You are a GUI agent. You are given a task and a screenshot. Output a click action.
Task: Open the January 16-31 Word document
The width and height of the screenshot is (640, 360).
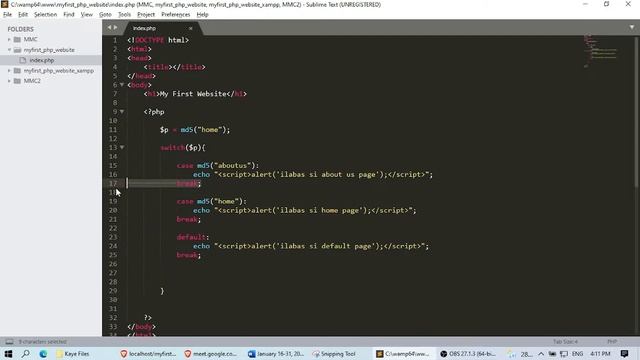276,354
